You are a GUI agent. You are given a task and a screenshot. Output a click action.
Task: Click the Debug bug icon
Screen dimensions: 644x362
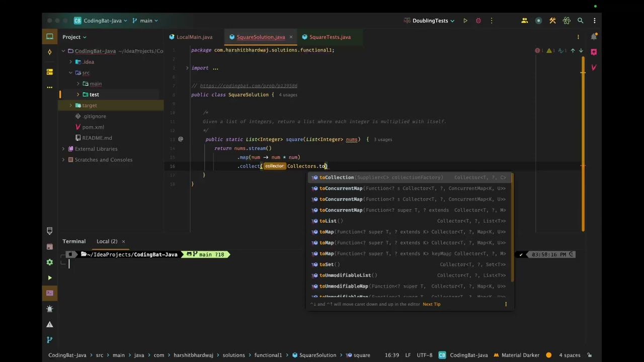click(x=478, y=21)
